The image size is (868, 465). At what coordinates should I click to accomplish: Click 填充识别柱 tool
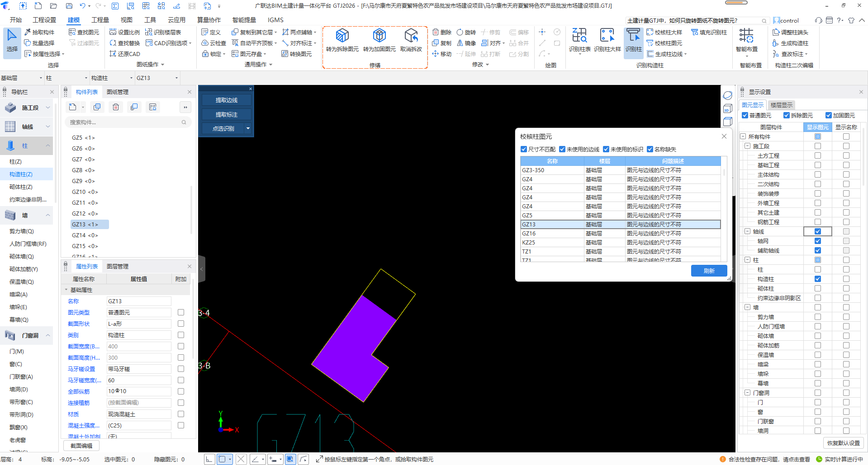709,32
